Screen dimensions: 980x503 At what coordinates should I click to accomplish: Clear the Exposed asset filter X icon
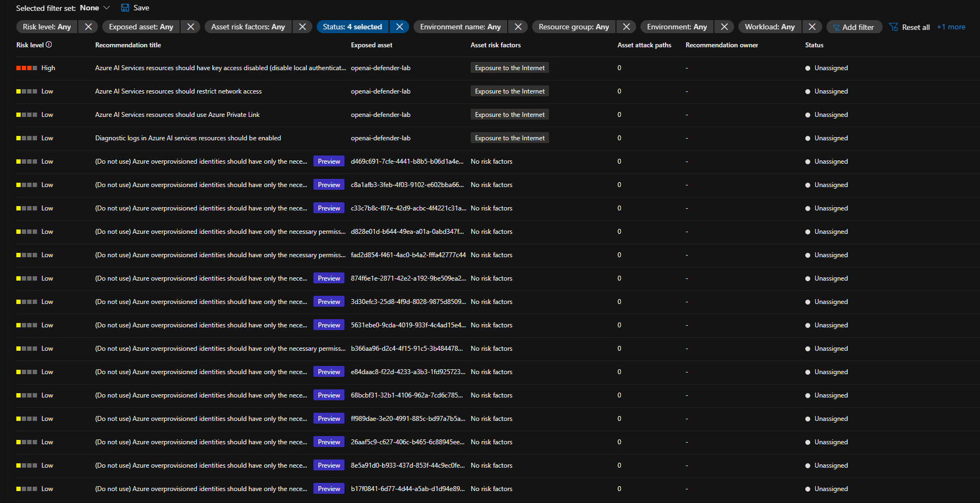190,27
